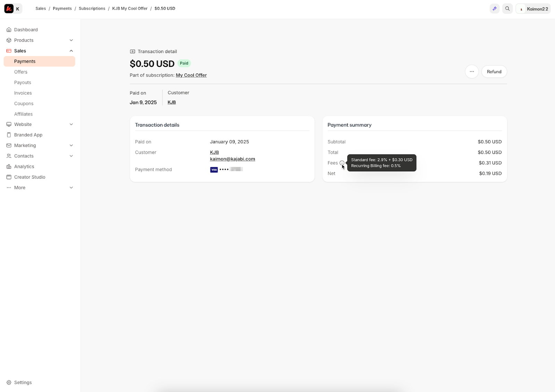Open the three-dot actions menu

tap(472, 72)
